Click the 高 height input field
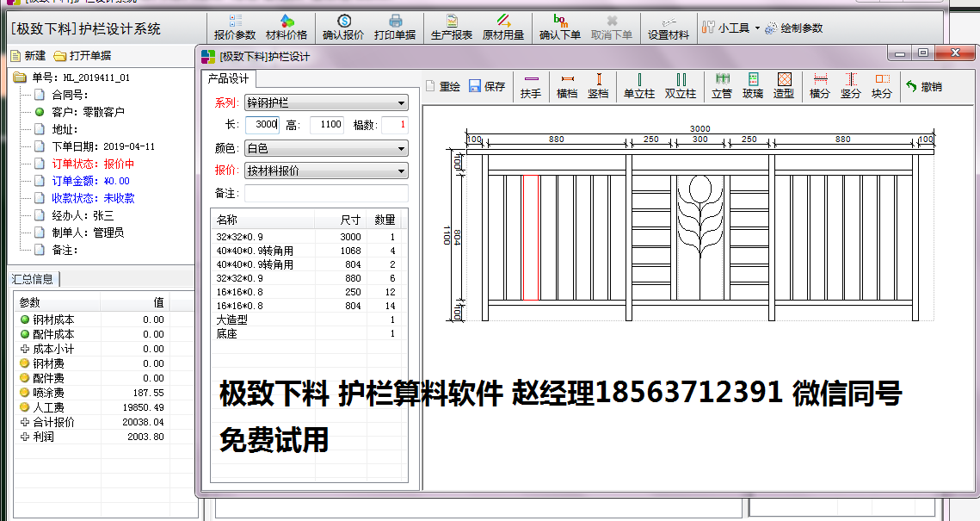Image resolution: width=980 pixels, height=521 pixels. pyautogui.click(x=326, y=125)
